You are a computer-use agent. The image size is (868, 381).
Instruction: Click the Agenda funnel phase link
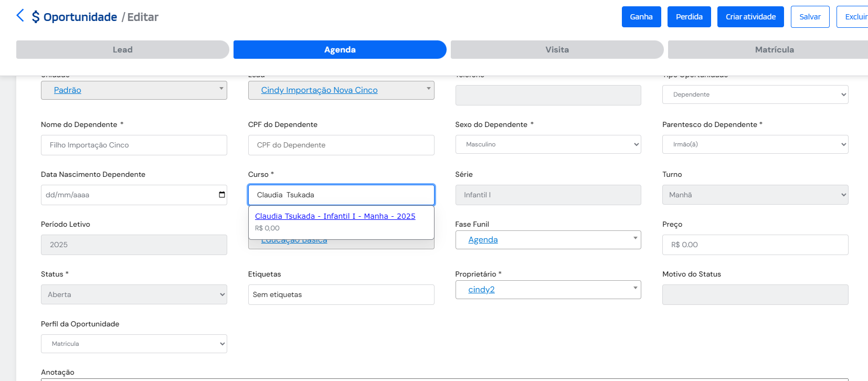[x=483, y=240]
